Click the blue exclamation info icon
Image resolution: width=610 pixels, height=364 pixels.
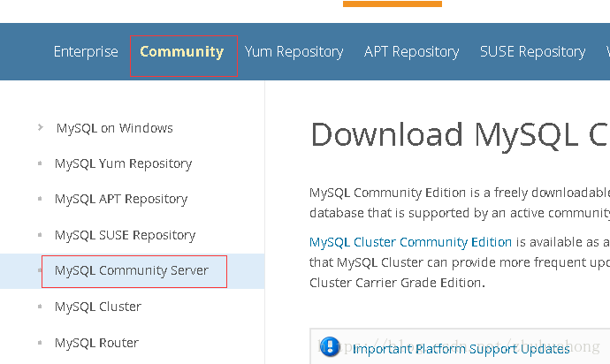(330, 346)
